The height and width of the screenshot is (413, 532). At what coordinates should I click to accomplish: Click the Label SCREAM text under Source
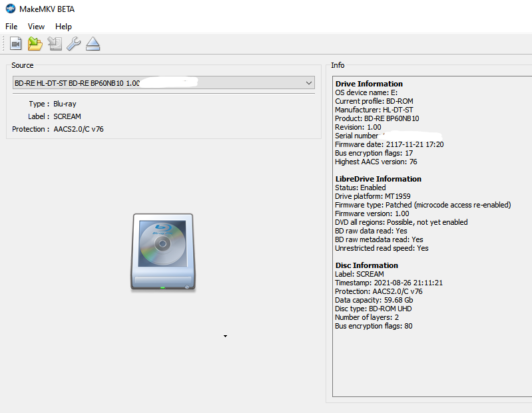pyautogui.click(x=67, y=116)
